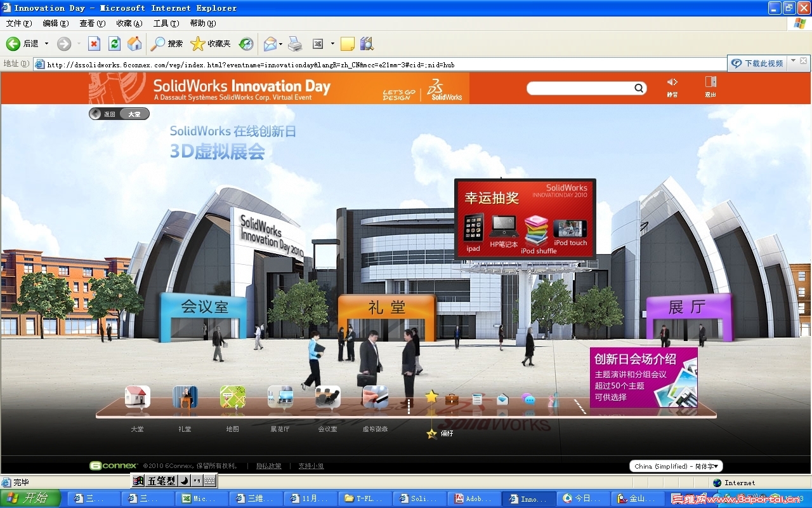Open the 收藏夹 Favorites toolbar button
This screenshot has height=508, width=812.
click(x=211, y=44)
